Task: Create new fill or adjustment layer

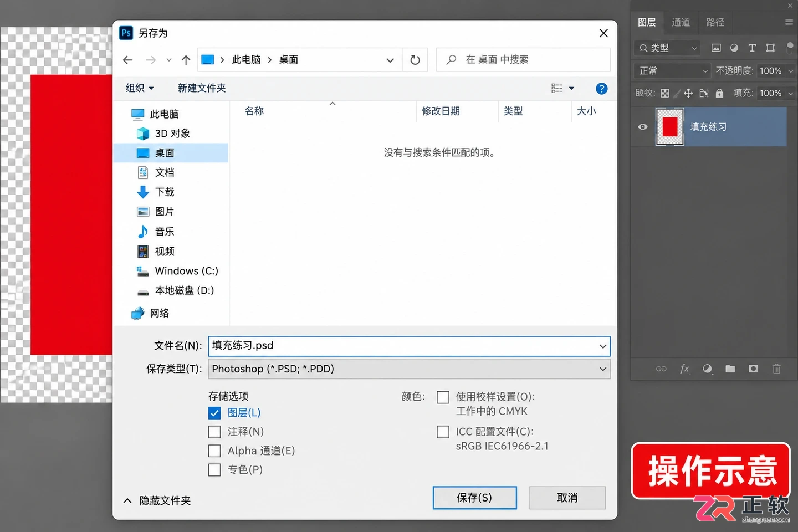Action: tap(707, 369)
